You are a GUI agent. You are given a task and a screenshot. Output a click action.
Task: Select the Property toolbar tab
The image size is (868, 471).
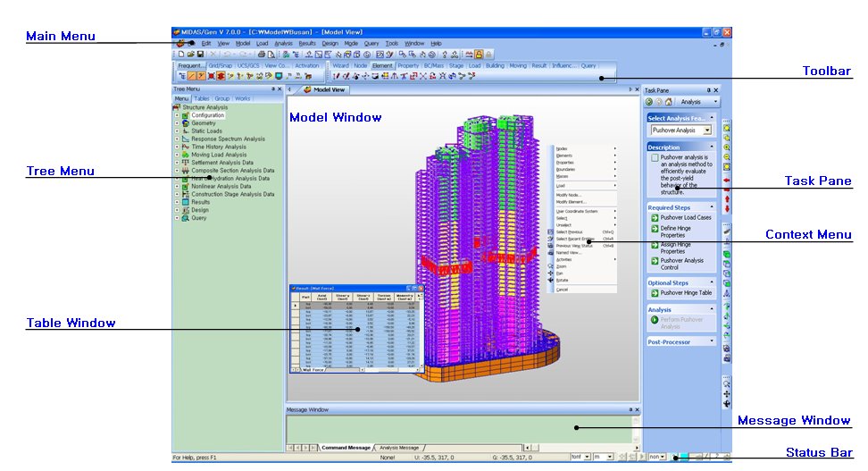(x=408, y=65)
